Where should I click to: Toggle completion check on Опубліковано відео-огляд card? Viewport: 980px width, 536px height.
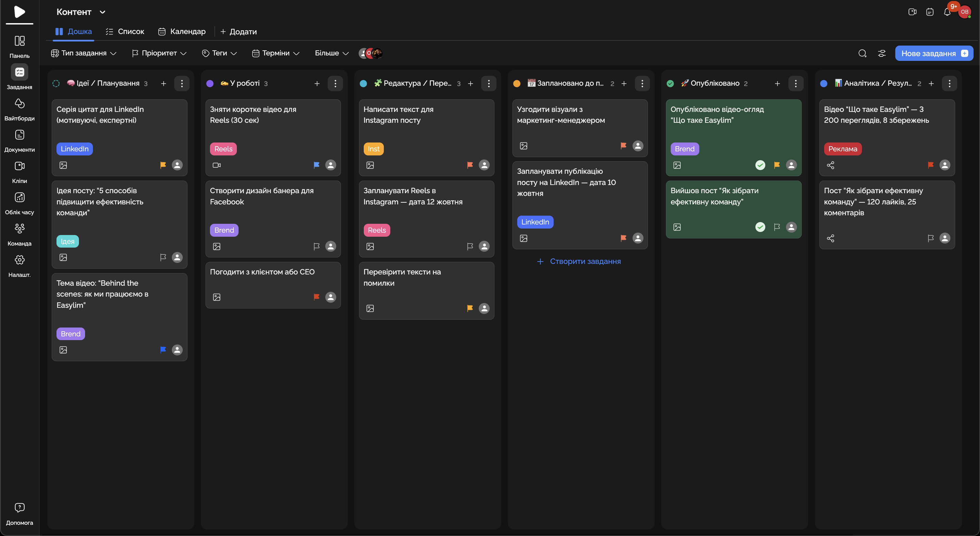pyautogui.click(x=760, y=165)
